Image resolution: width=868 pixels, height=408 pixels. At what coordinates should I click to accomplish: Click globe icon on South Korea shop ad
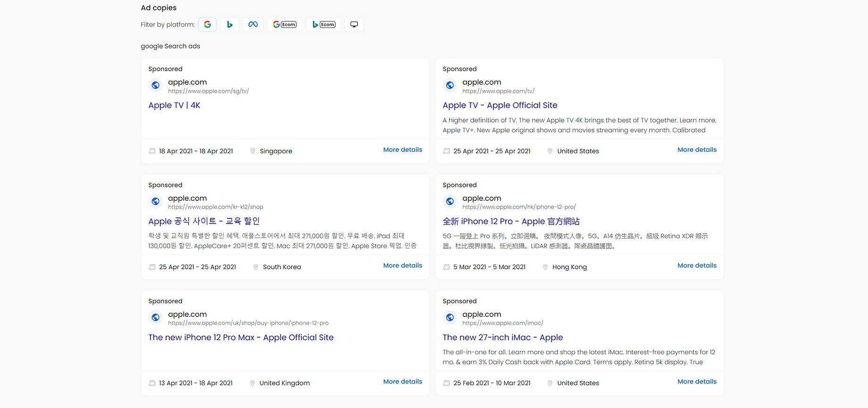click(x=156, y=201)
